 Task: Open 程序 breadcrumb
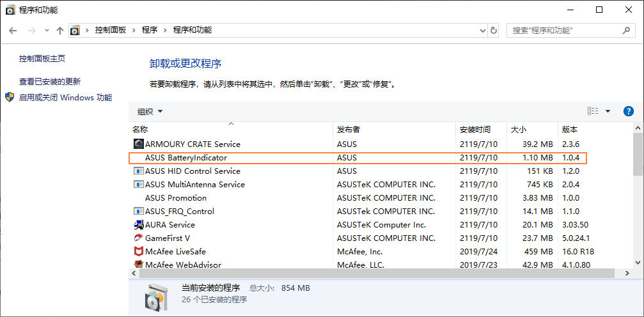[x=150, y=30]
